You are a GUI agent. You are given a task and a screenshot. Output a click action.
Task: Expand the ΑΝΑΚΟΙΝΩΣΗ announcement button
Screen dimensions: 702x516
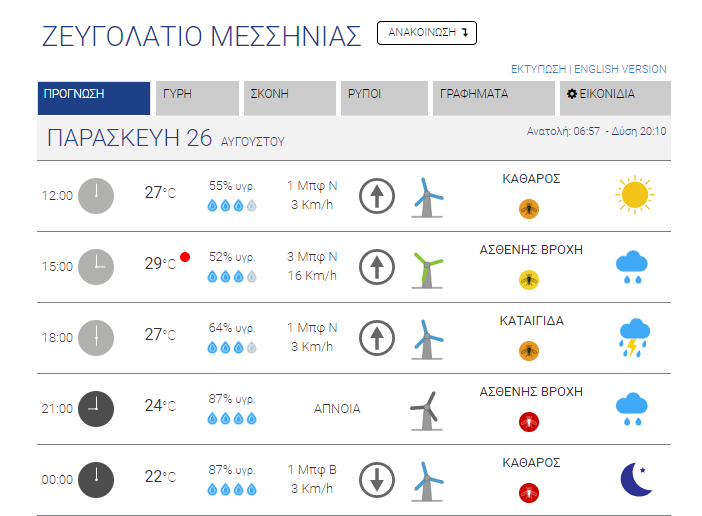point(427,33)
